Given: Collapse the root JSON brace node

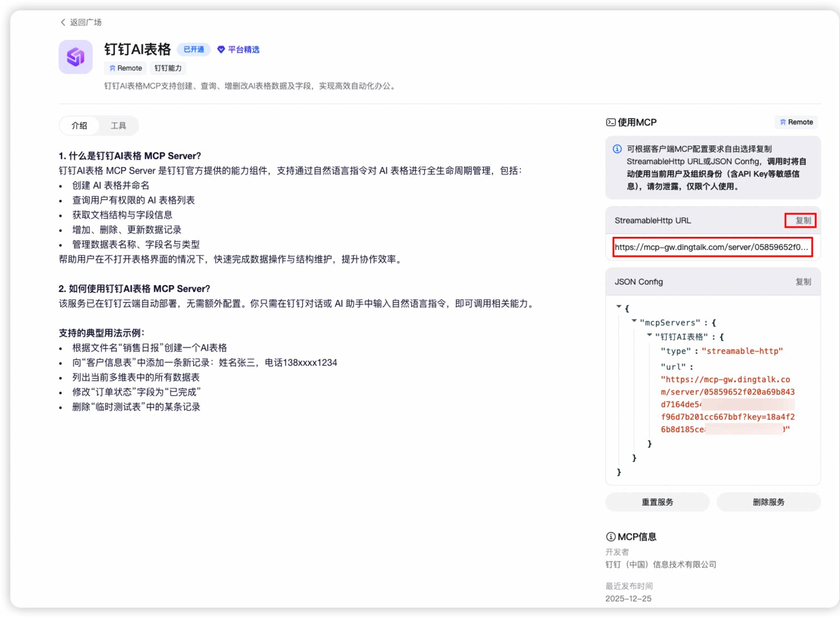Looking at the screenshot, I should (619, 307).
